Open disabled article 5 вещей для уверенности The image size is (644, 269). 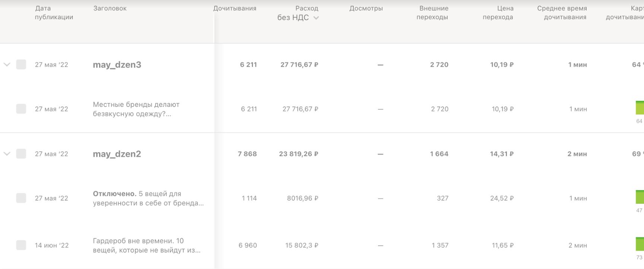(x=148, y=198)
